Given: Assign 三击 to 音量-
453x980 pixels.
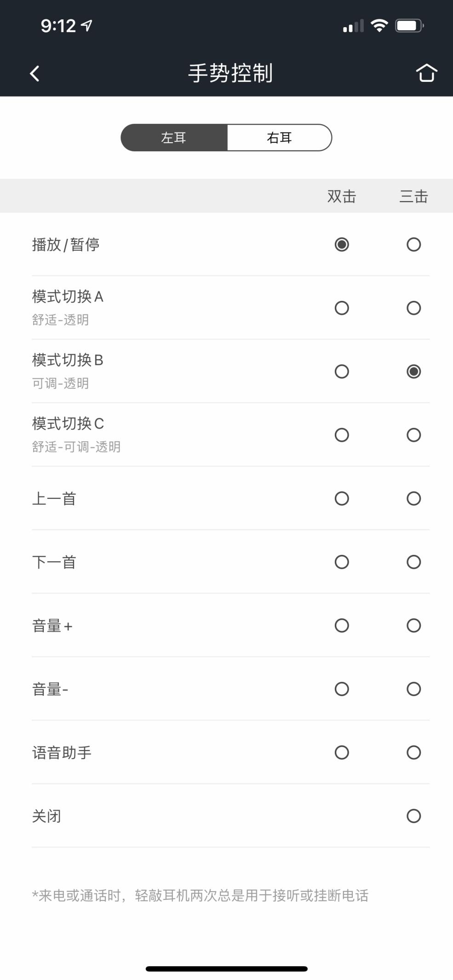Looking at the screenshot, I should [x=413, y=689].
